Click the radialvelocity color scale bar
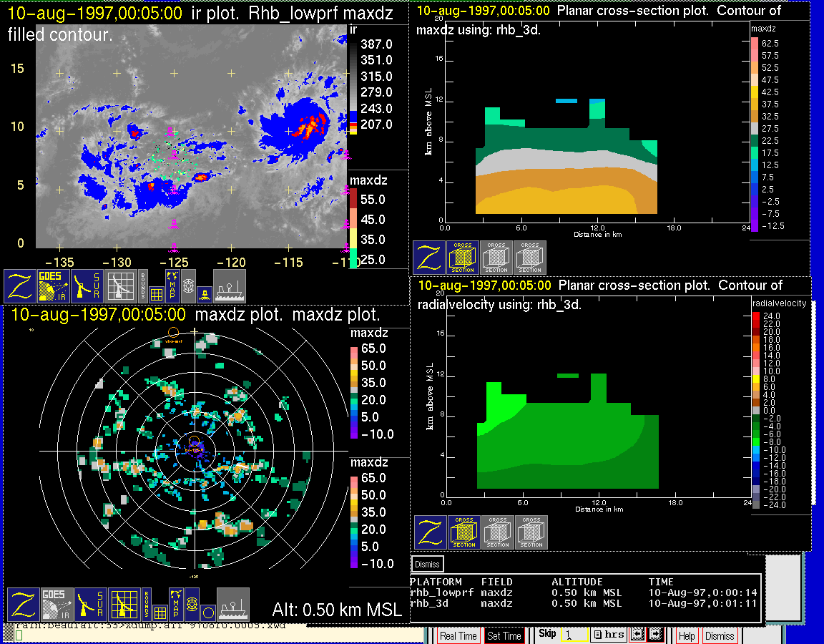 (x=755, y=410)
